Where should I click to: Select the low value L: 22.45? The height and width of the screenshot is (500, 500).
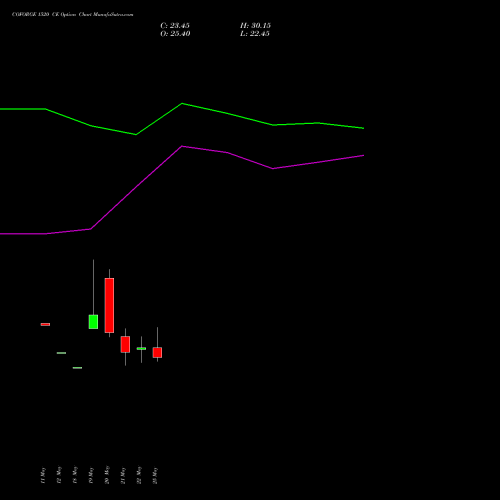pos(255,34)
